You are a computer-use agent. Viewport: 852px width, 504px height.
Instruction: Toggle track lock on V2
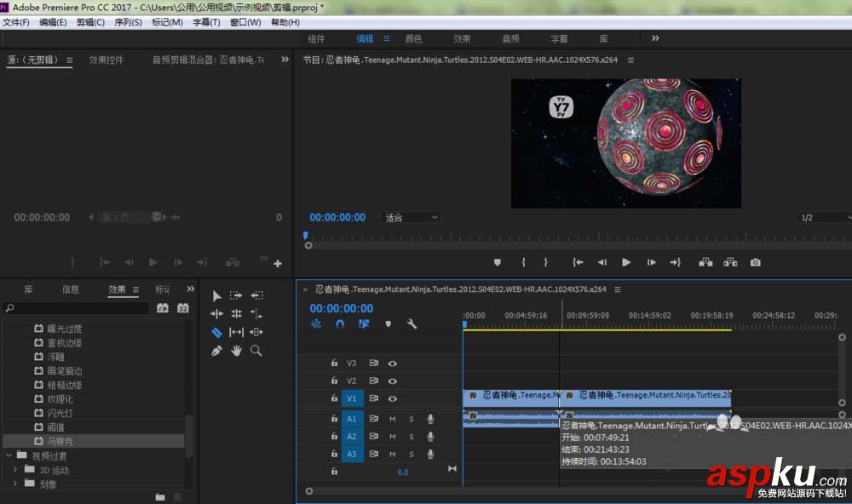334,381
